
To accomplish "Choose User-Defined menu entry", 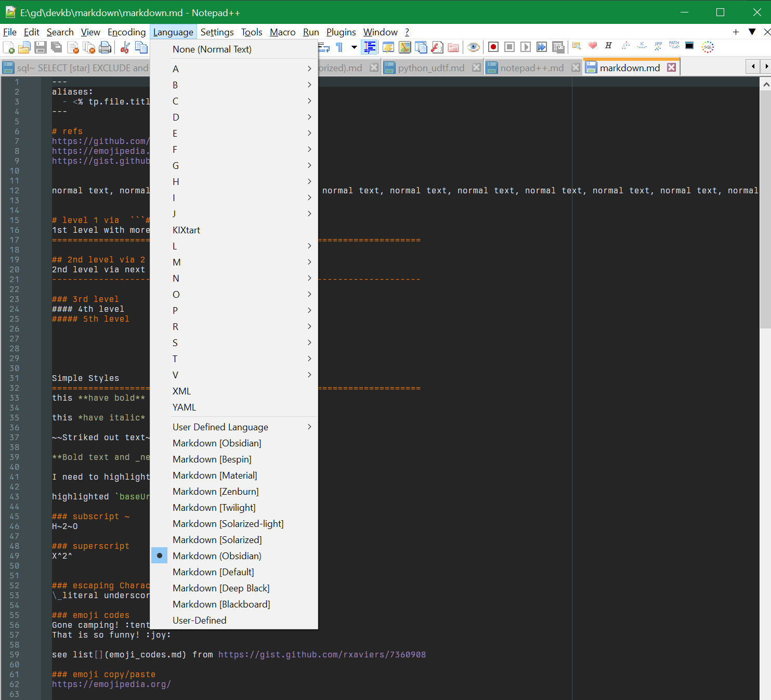I will (234, 620).
